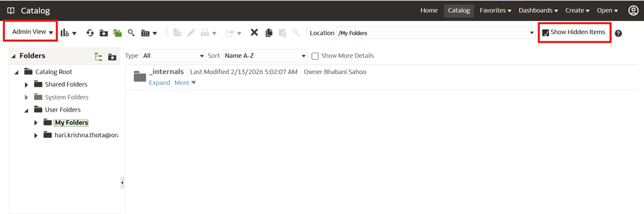The height and width of the screenshot is (214, 644).
Task: Toggle the green Folders pane icon
Action: pyautogui.click(x=118, y=33)
